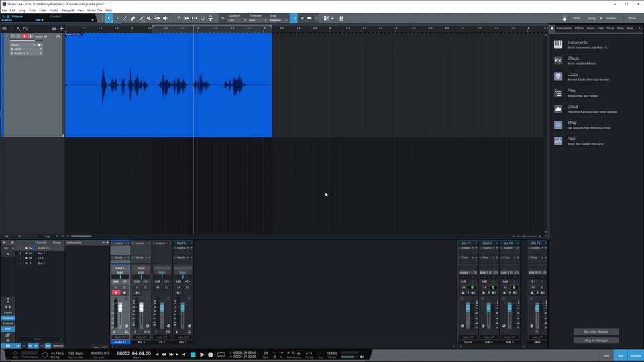Select the Arrow tool in the toolbar

click(x=109, y=18)
